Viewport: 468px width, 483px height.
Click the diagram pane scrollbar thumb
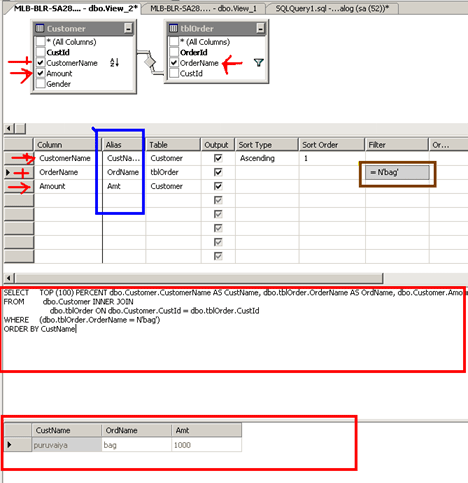(x=21, y=128)
